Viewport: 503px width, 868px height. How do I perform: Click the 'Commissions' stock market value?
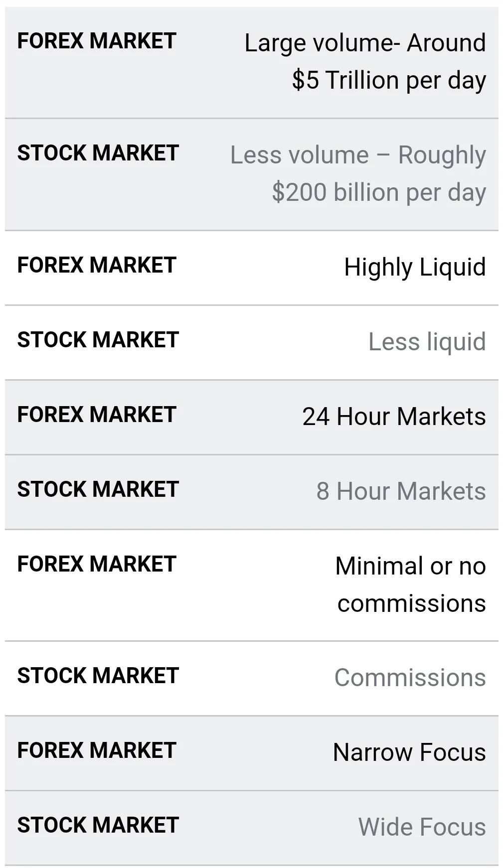click(x=410, y=678)
